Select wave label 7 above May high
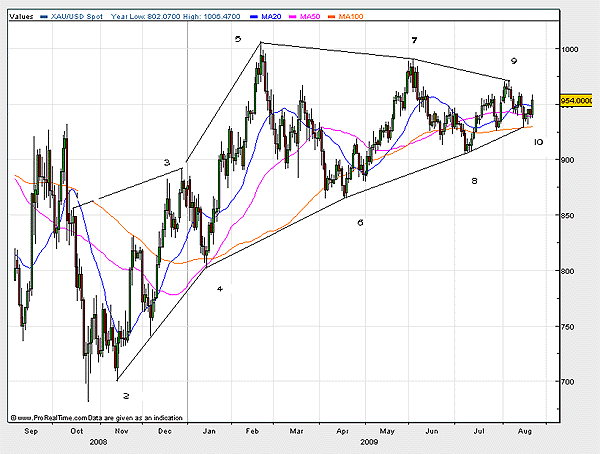This screenshot has height=454, width=600. click(x=413, y=39)
